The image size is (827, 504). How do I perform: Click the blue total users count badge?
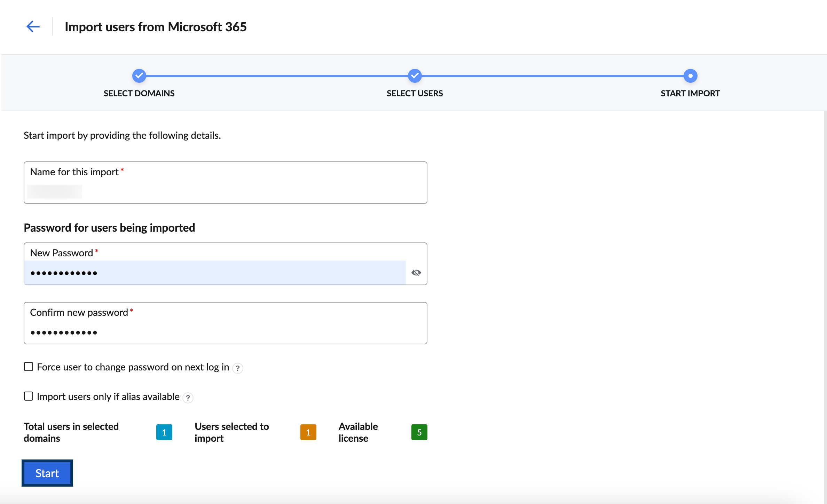point(164,432)
